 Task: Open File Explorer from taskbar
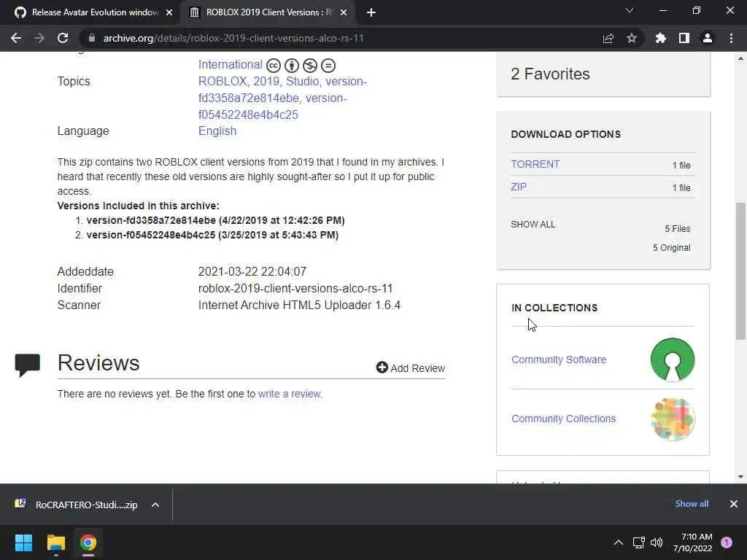point(55,542)
